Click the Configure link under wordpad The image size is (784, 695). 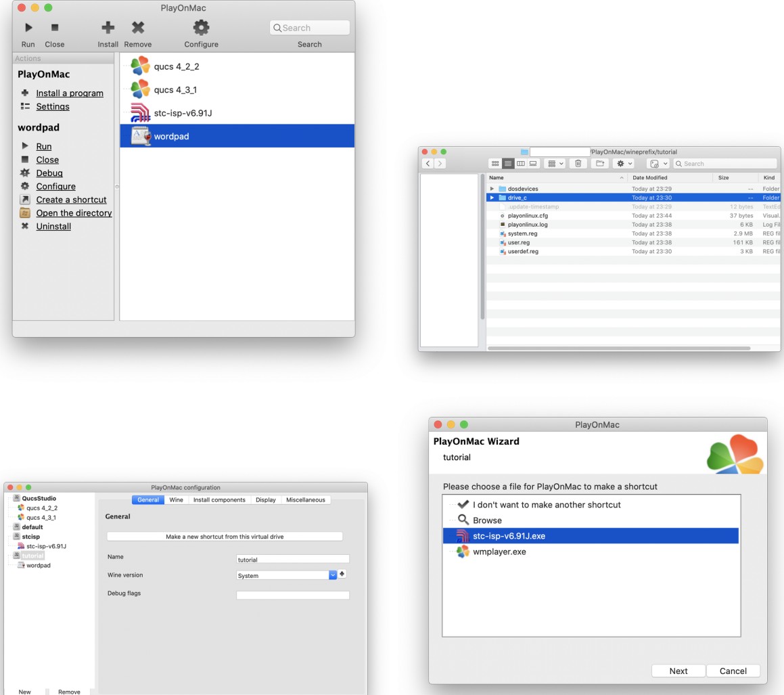coord(55,187)
